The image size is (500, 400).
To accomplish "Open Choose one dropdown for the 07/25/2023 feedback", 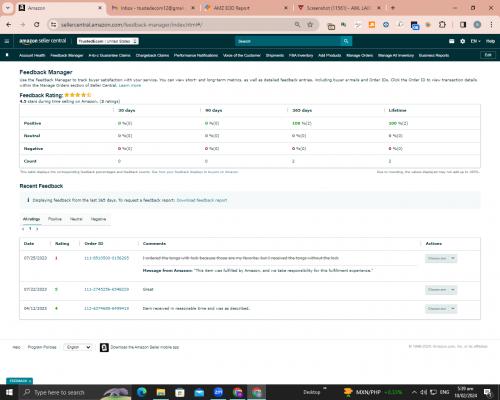I will (x=441, y=258).
